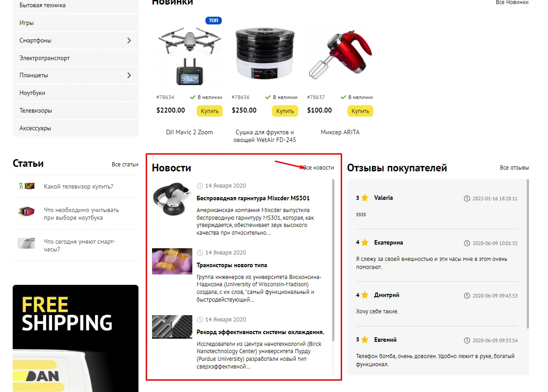Click green in-stock checkmark for item #78636
Image resolution: width=548 pixels, height=392 pixels.
pos(268,97)
